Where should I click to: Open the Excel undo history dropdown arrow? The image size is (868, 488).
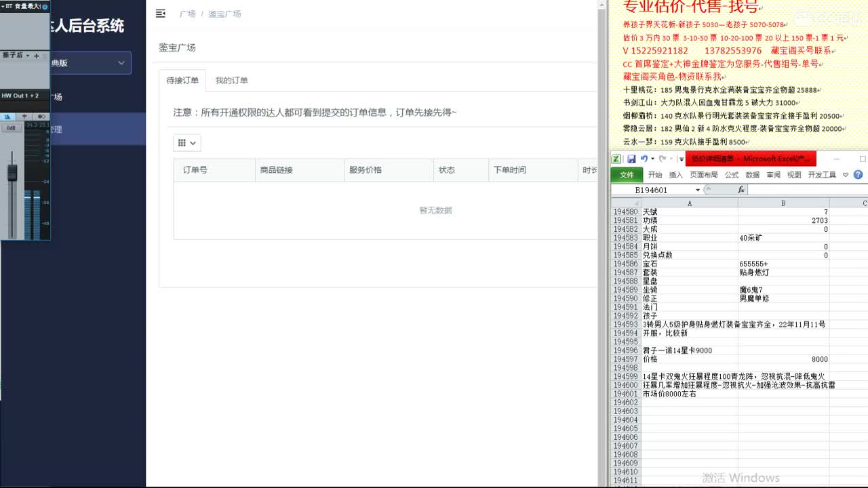[652, 159]
